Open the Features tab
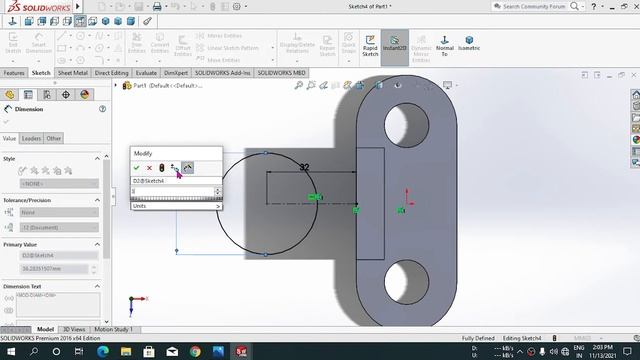Viewport: 640px width, 360px height. pos(14,73)
